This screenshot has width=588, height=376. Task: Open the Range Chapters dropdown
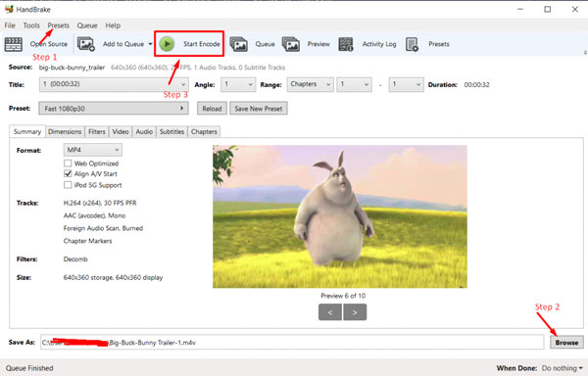[x=310, y=84]
